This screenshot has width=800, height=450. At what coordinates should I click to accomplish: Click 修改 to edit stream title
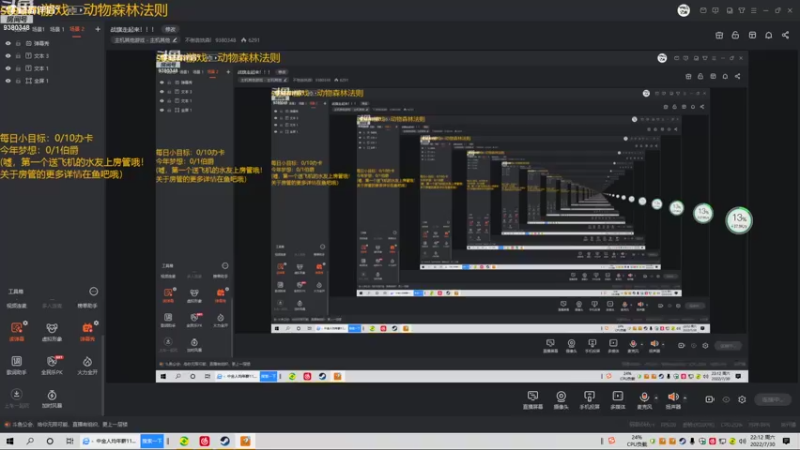170,29
